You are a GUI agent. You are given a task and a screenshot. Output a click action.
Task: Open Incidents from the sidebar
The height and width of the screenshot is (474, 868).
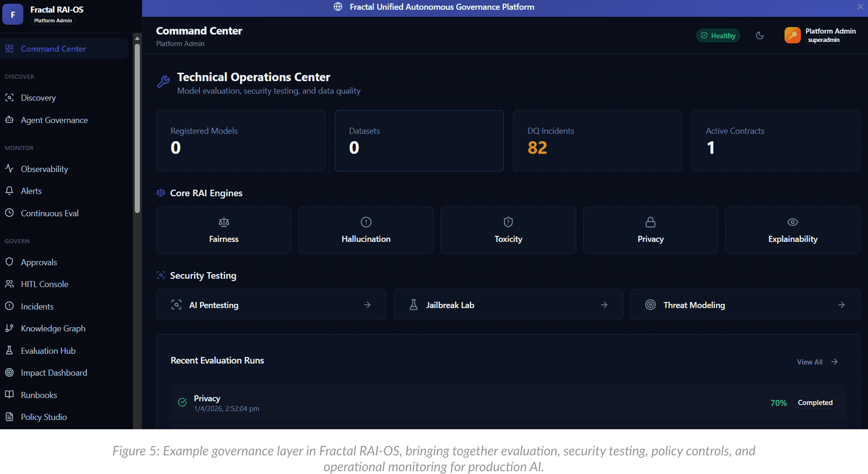click(64, 306)
